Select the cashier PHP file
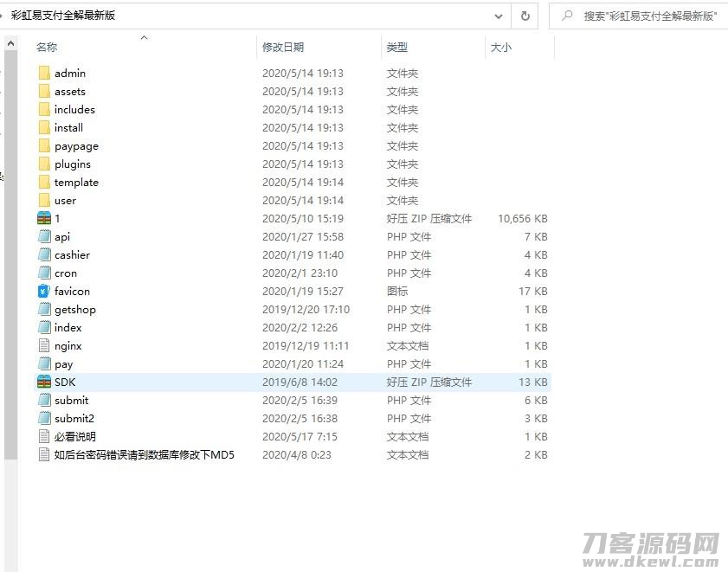The image size is (728, 572). pyautogui.click(x=70, y=255)
